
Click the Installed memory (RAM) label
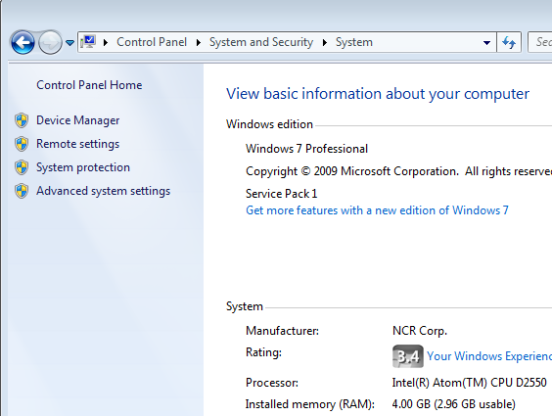tap(310, 404)
